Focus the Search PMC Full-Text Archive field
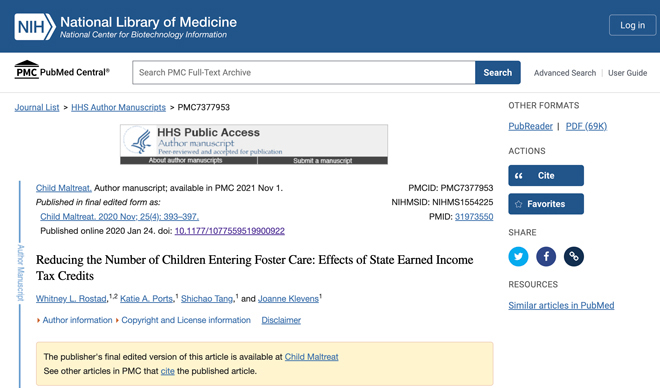 303,72
